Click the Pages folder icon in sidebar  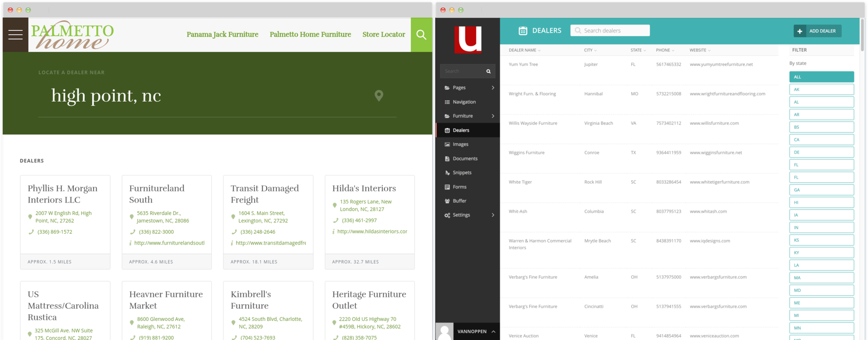point(447,88)
